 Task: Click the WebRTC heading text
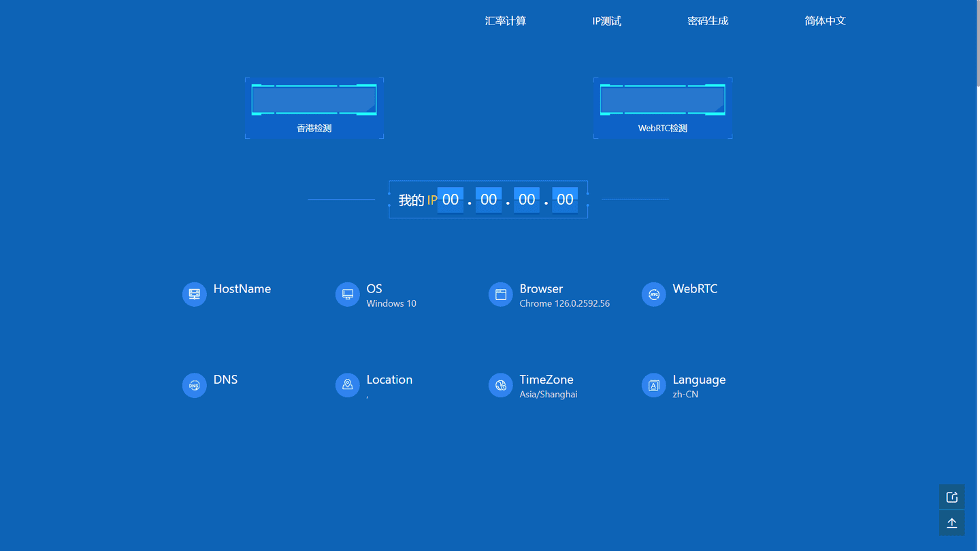695,288
